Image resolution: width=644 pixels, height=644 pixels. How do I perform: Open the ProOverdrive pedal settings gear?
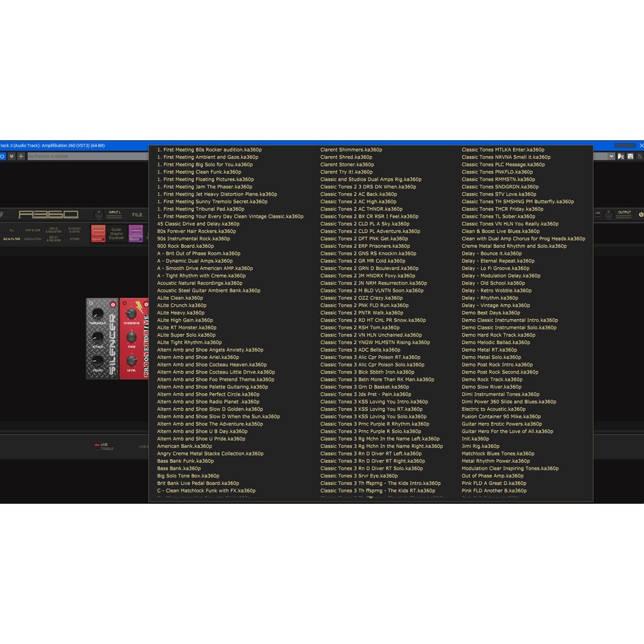[x=125, y=304]
